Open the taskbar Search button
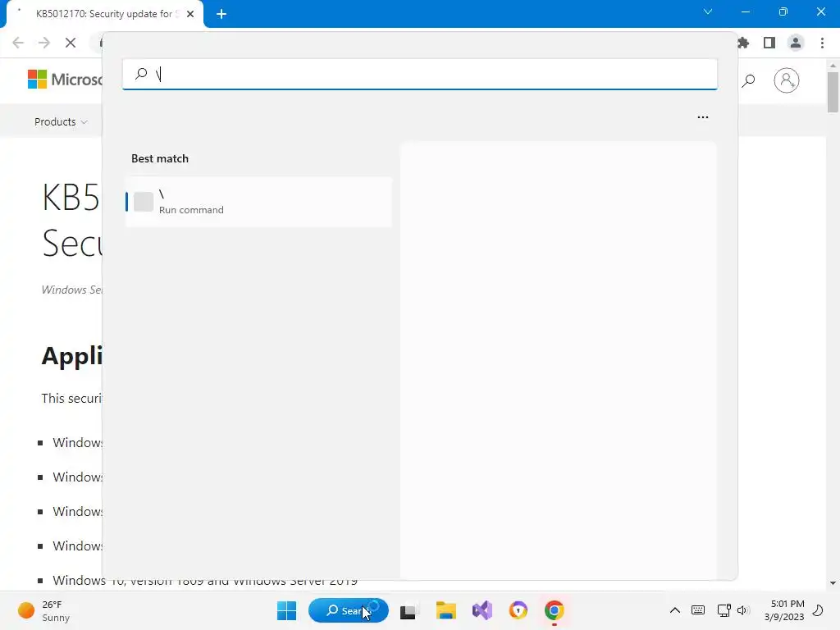 tap(348, 610)
